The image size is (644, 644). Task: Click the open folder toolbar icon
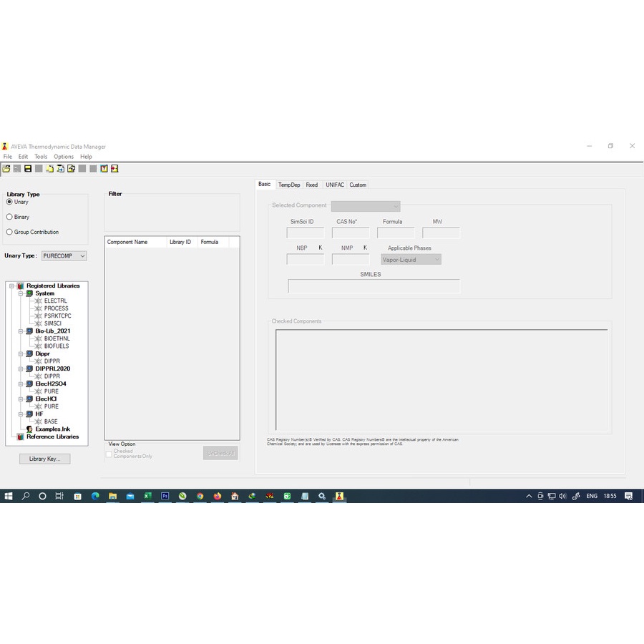click(x=6, y=168)
